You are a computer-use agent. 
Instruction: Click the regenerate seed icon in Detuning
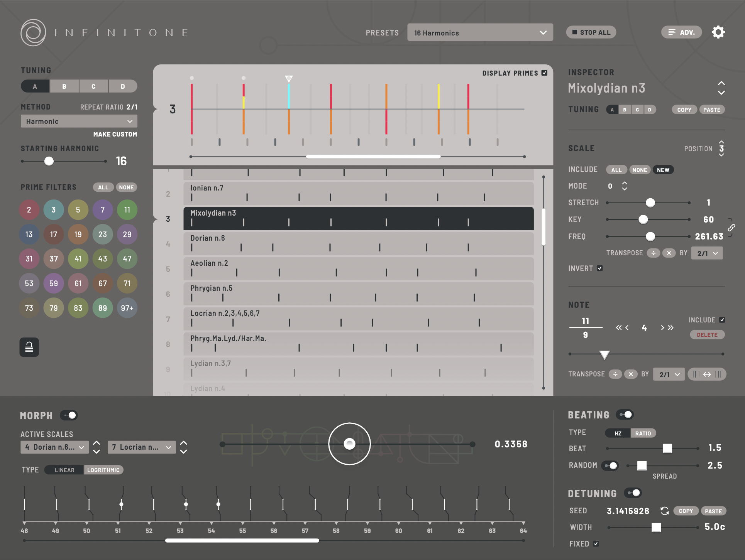[x=664, y=511]
